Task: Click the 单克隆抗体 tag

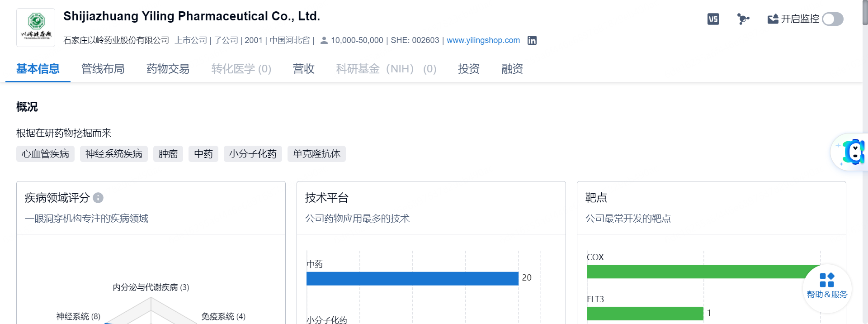Action: click(316, 154)
